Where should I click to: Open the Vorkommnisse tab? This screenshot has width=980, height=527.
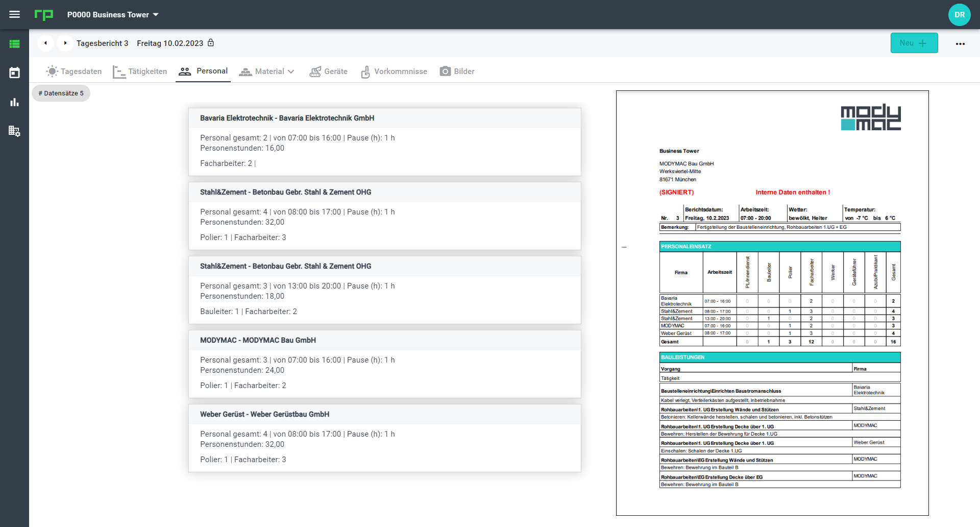click(394, 71)
